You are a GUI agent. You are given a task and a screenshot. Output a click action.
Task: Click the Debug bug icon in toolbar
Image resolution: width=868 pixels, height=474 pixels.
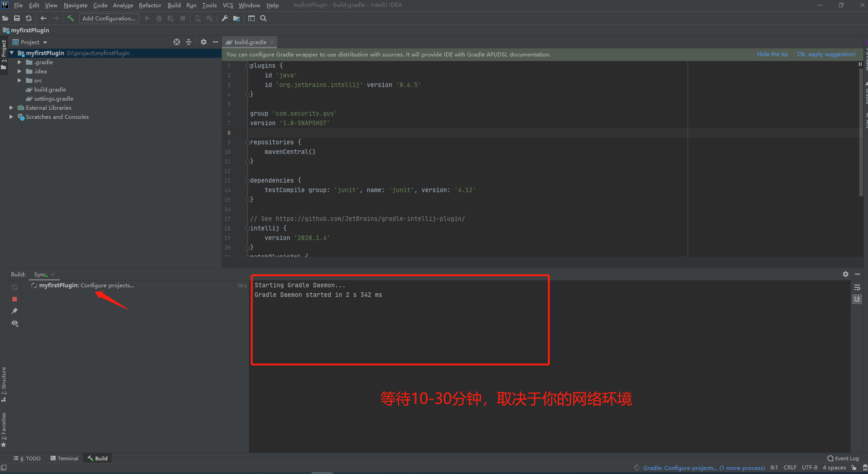tap(159, 18)
